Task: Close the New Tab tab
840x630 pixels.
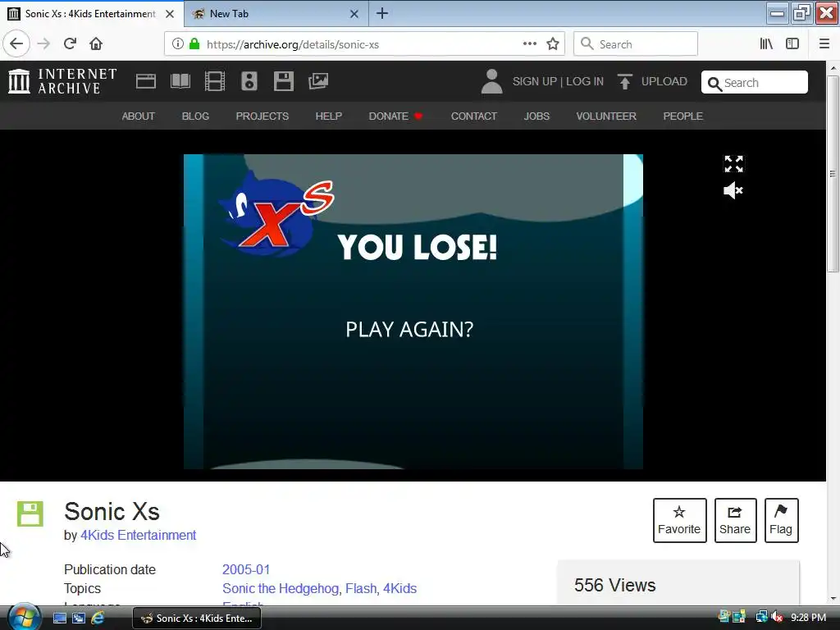Action: tap(354, 14)
